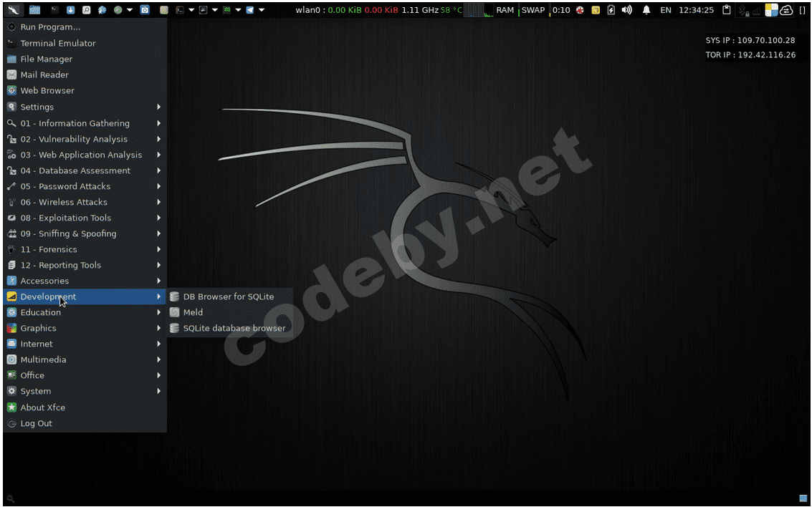Click the Kali dragon applications menu button
812x507 pixels.
(14, 10)
